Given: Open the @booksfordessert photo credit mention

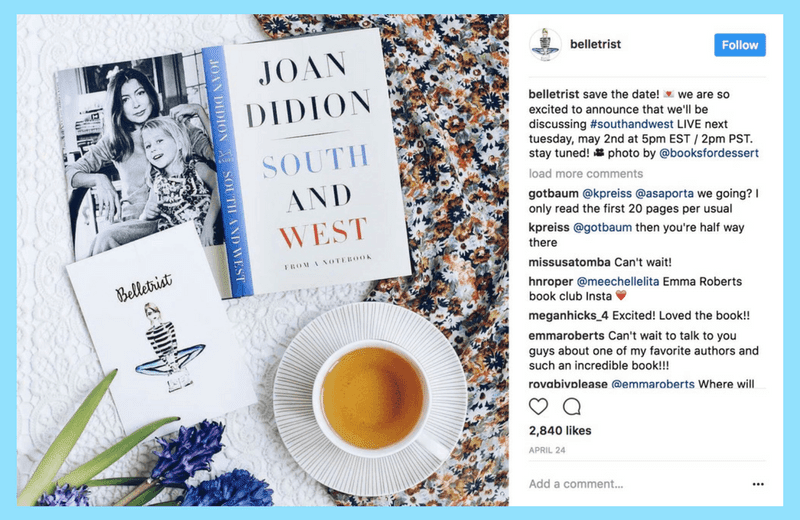Looking at the screenshot, I should pos(709,153).
